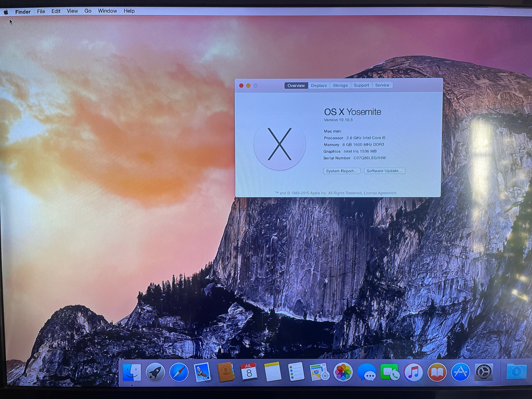532x399 pixels.
Task: Open the Help menu
Action: coord(129,11)
